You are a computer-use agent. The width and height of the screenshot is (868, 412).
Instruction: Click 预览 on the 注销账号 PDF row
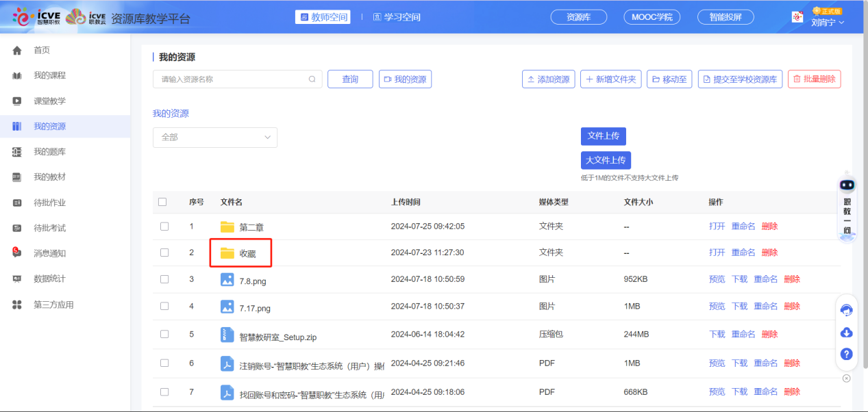[x=717, y=363]
